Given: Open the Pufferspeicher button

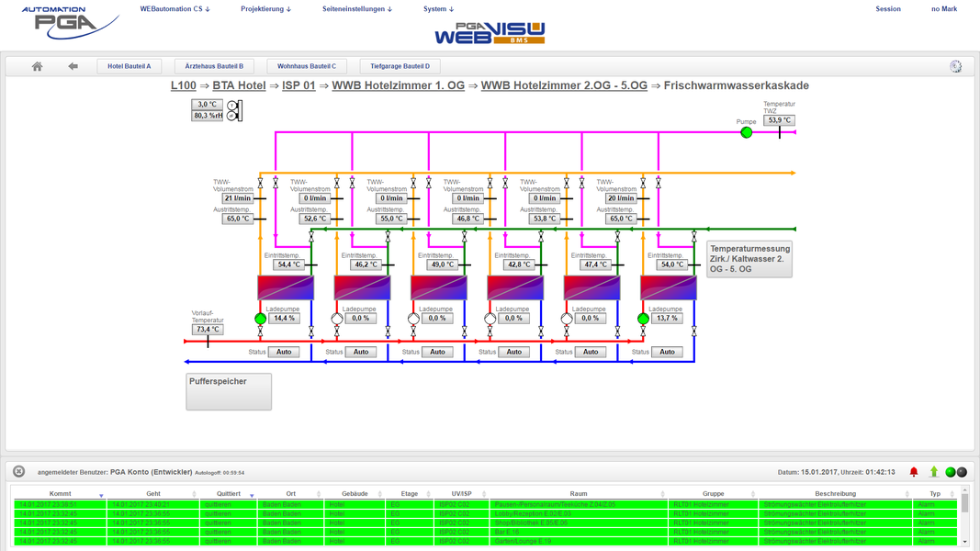Looking at the screenshot, I should [x=229, y=391].
